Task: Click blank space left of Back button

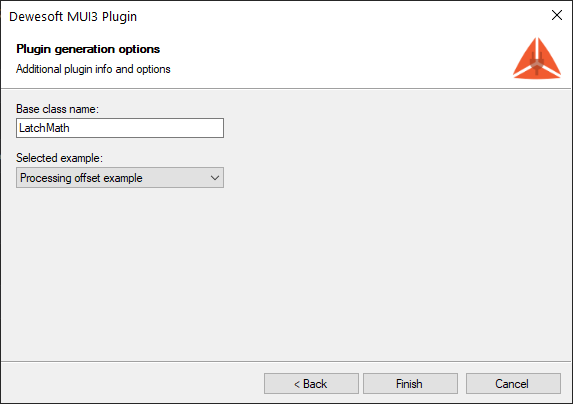Action: 132,384
